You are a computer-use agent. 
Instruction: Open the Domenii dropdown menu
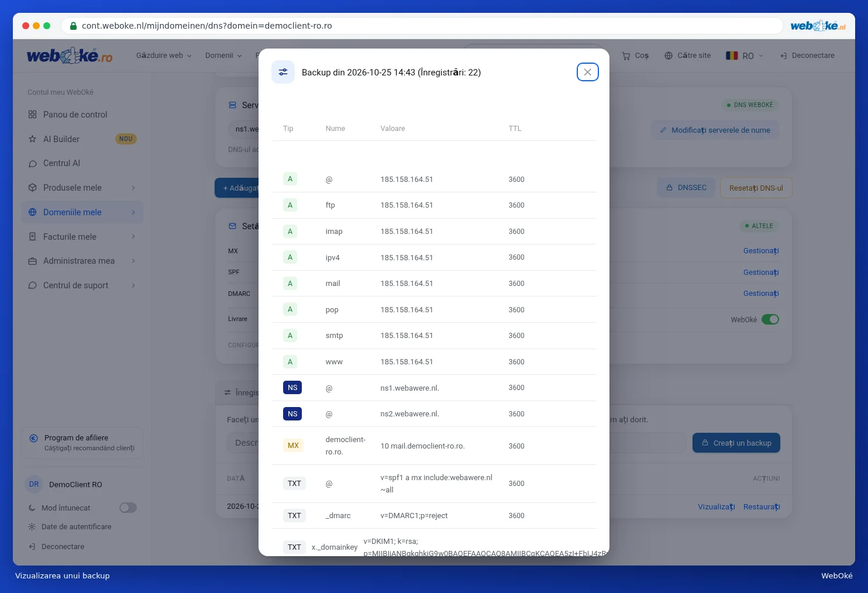223,56
